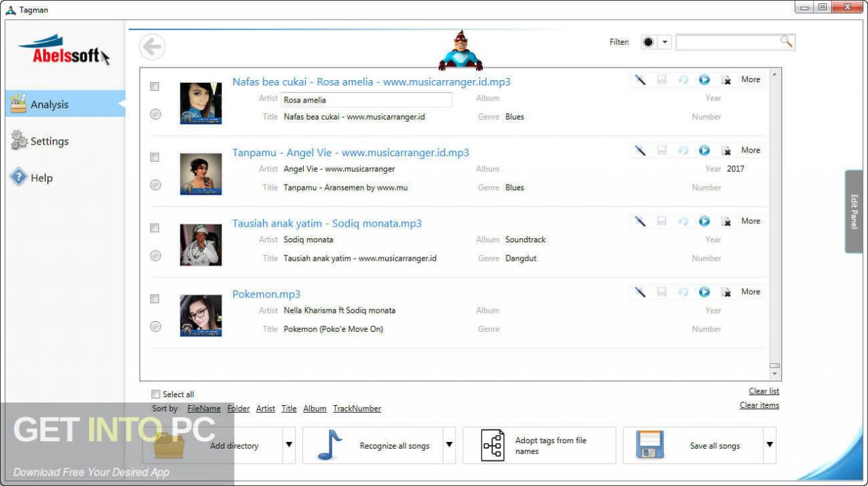Click the magic wand for Tausiah anak yatim
Screen dimensions: 868x486
coord(640,221)
